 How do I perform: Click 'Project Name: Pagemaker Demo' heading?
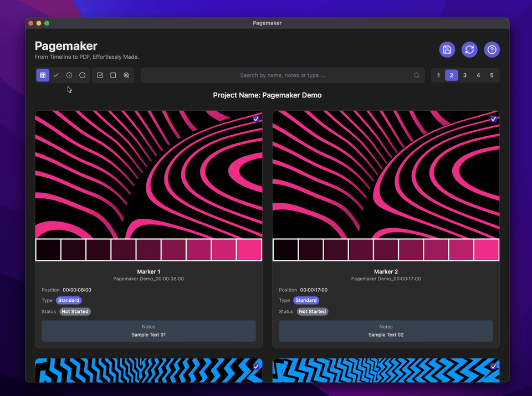267,95
